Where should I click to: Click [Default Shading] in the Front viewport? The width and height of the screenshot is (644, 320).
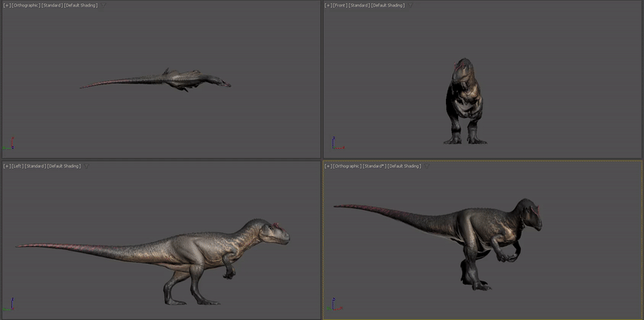(388, 6)
